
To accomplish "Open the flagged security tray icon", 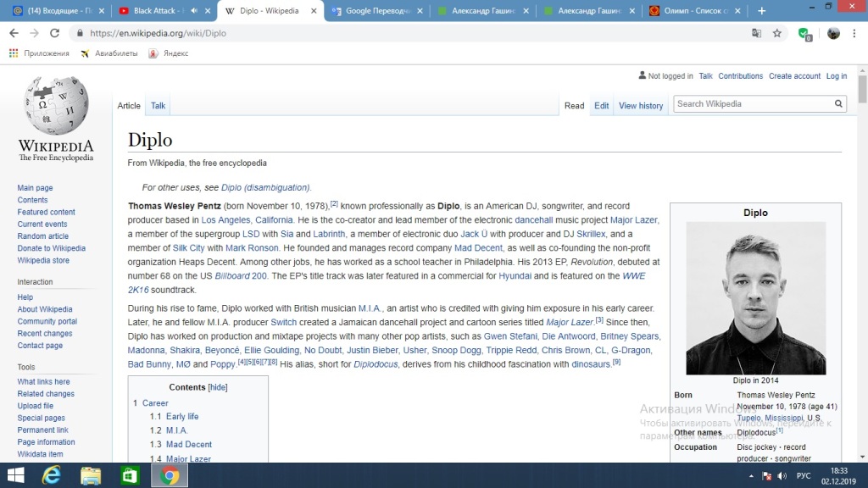I will (x=766, y=476).
